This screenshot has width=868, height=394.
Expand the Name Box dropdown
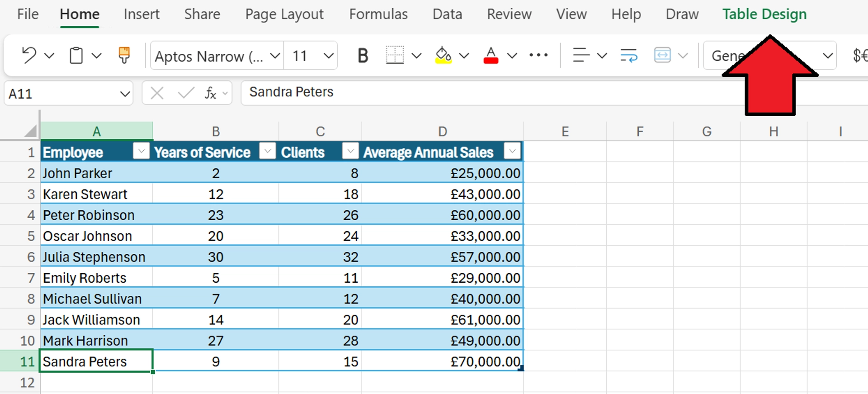point(125,94)
